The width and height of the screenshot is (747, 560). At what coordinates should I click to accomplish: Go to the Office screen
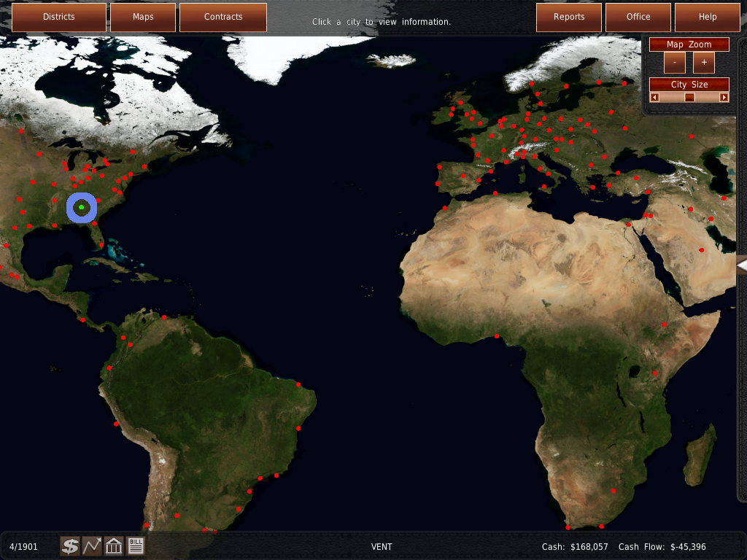638,17
